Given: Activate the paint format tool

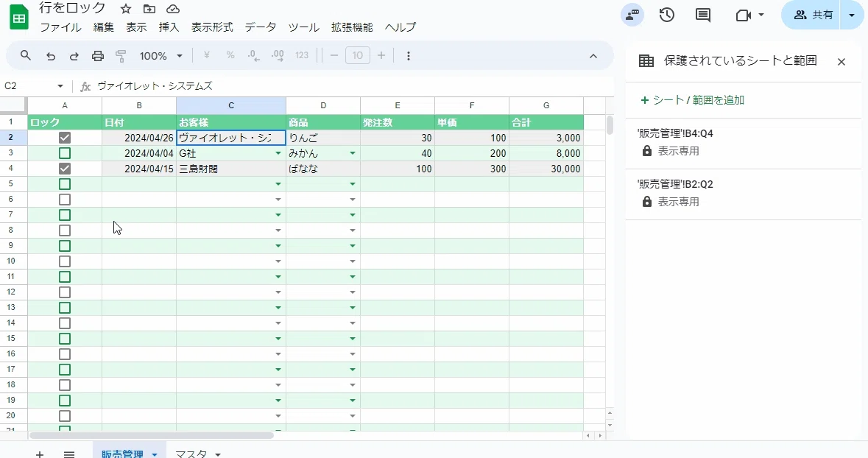Looking at the screenshot, I should click(121, 56).
